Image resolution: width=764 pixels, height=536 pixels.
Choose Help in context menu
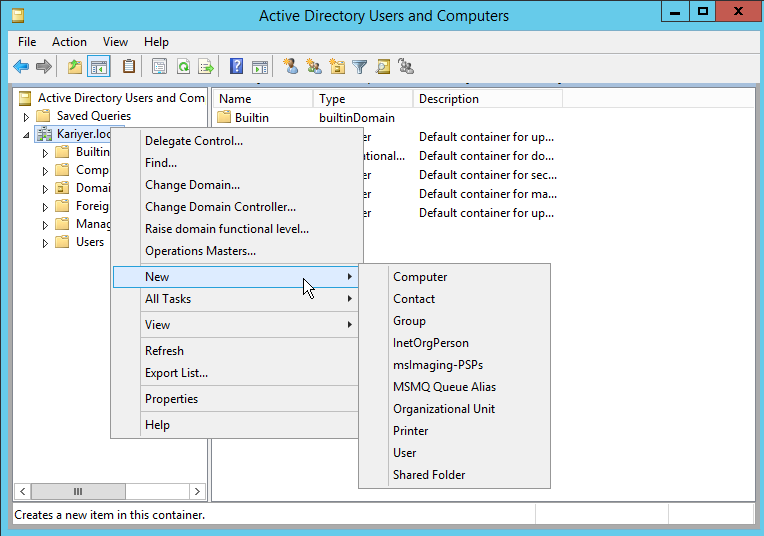235,425
